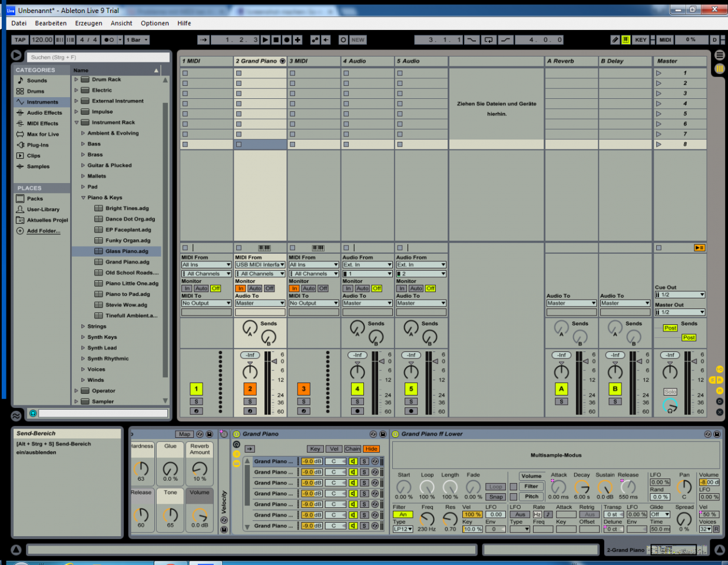Launch Master scene 1

pyautogui.click(x=658, y=73)
